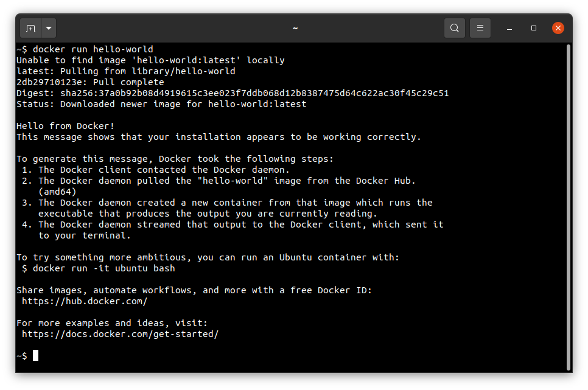The width and height of the screenshot is (588, 390).
Task: Click the "(amd64)" architecture text
Action: coord(60,192)
